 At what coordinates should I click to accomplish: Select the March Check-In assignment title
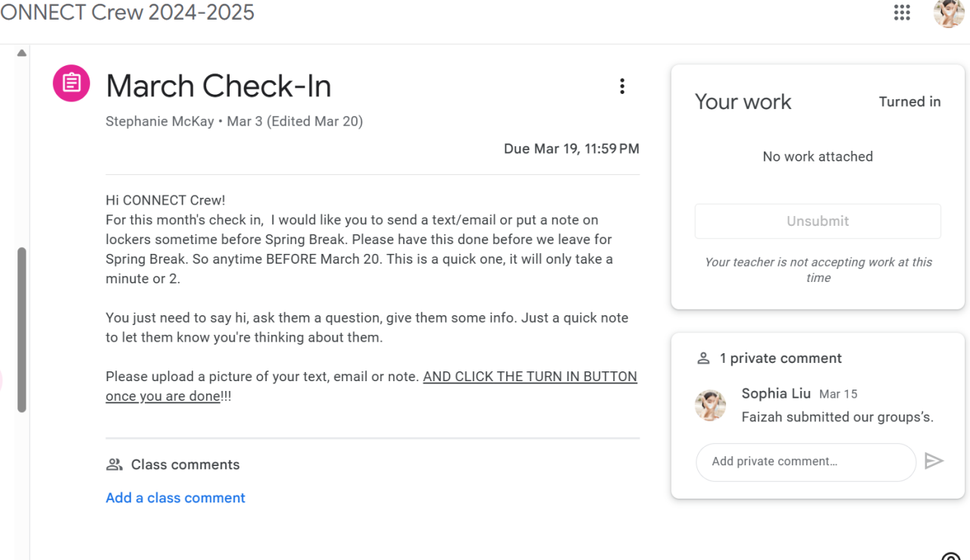coord(218,86)
